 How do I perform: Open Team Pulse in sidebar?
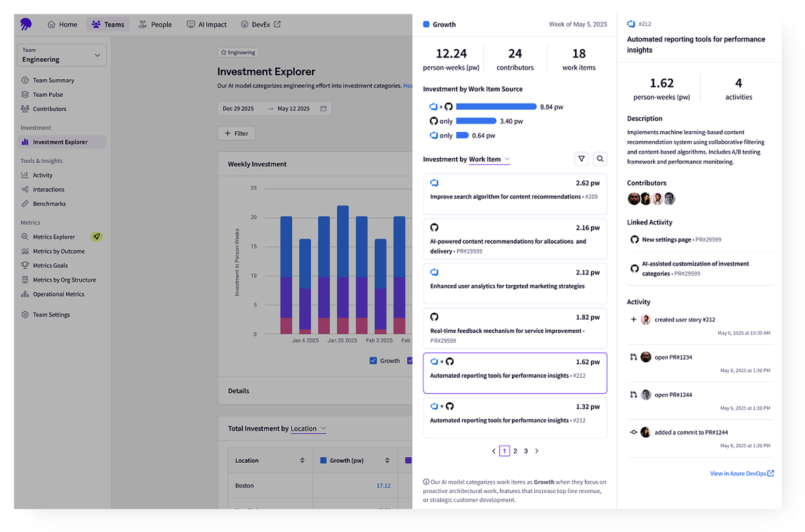click(x=48, y=95)
